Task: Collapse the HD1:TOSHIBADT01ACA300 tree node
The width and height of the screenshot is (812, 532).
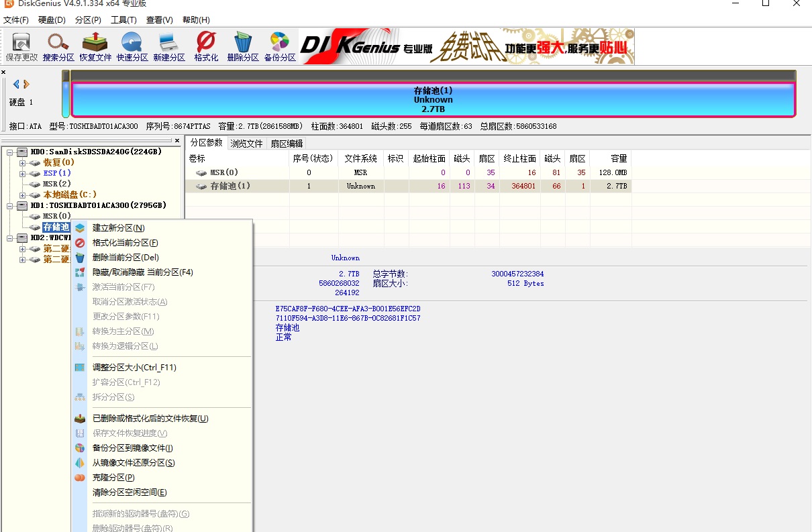Action: [10, 205]
